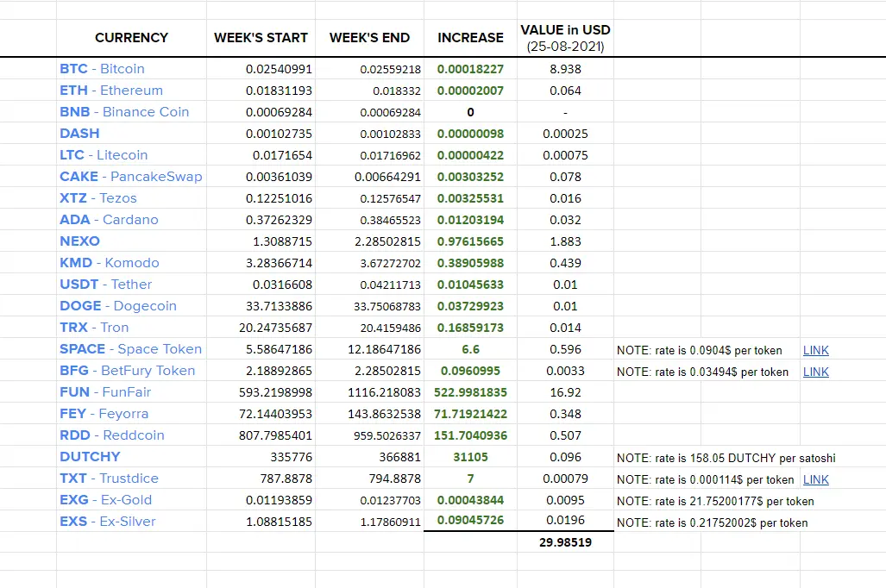Select the VALUE in USD header cell

[565, 38]
